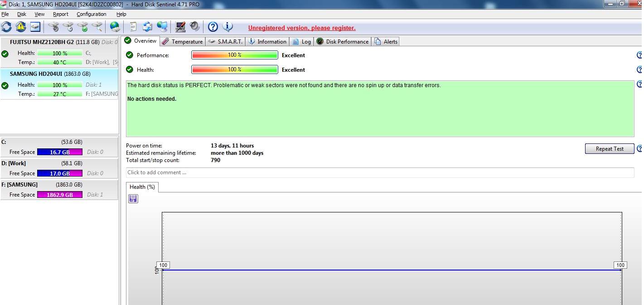
Task: Click help icon next to status text box
Action: point(639,84)
